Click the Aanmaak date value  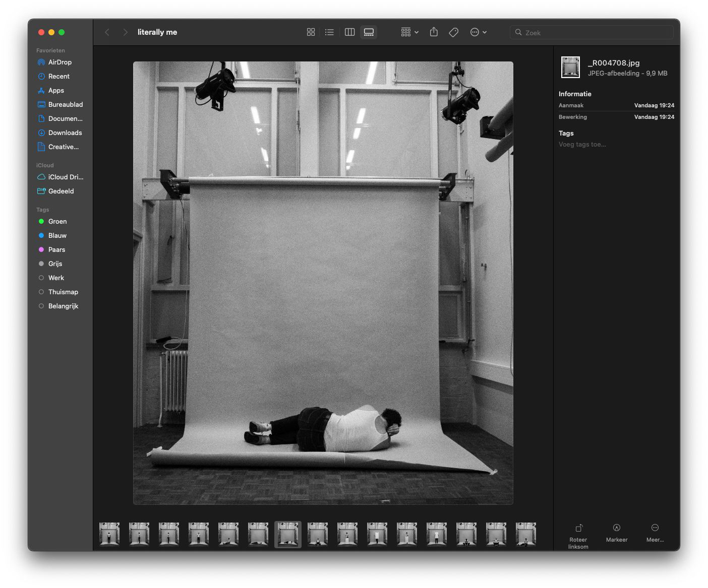[x=654, y=106]
